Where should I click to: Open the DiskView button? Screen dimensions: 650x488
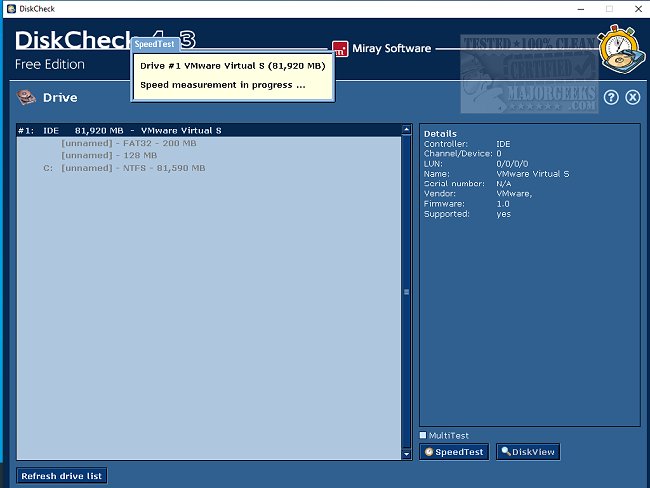[x=528, y=452]
